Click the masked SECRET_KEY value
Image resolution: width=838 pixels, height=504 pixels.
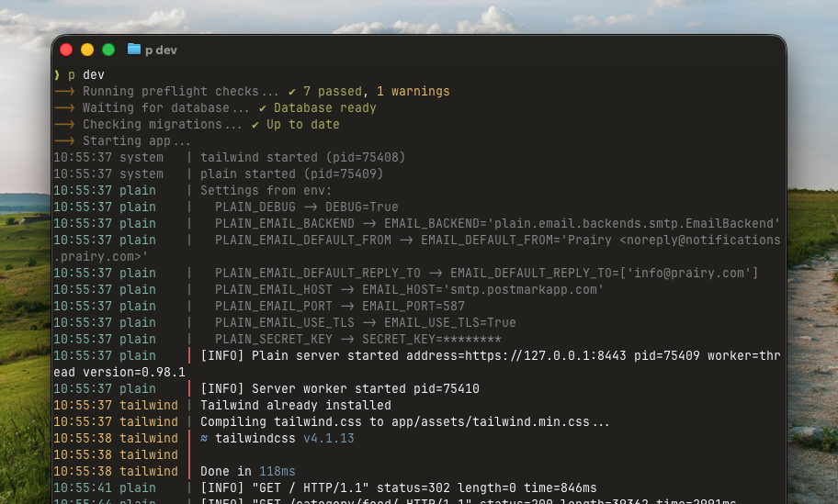[472, 340]
